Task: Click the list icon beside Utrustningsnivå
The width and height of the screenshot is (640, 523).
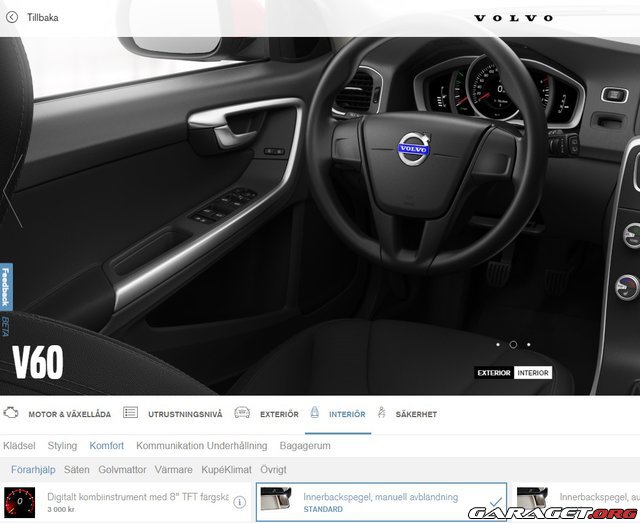Action: (x=130, y=413)
